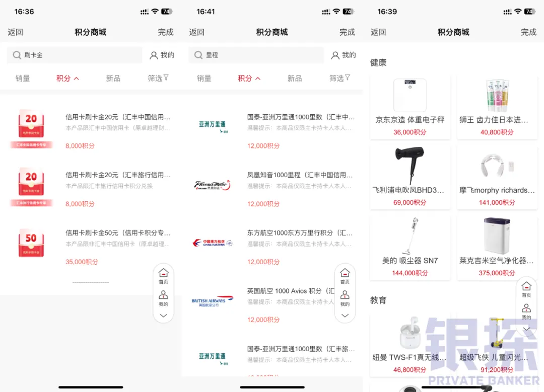Image resolution: width=544 pixels, height=392 pixels.
Task: Tap the search magnifier icon beside 刷卡金
Action: tap(17, 55)
